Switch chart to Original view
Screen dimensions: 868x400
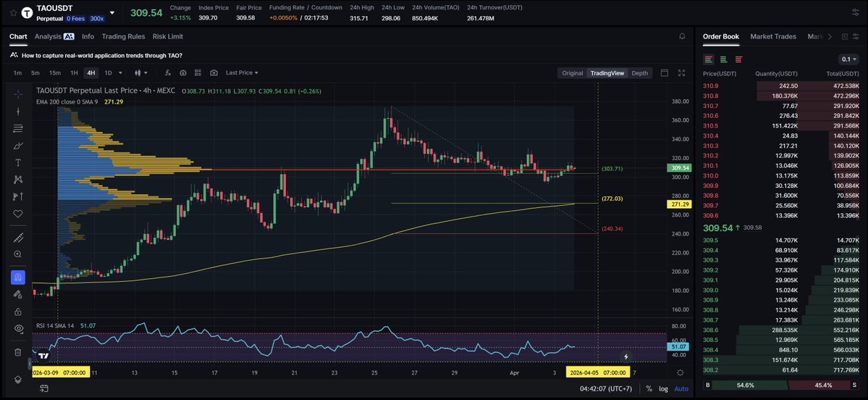[x=573, y=73]
